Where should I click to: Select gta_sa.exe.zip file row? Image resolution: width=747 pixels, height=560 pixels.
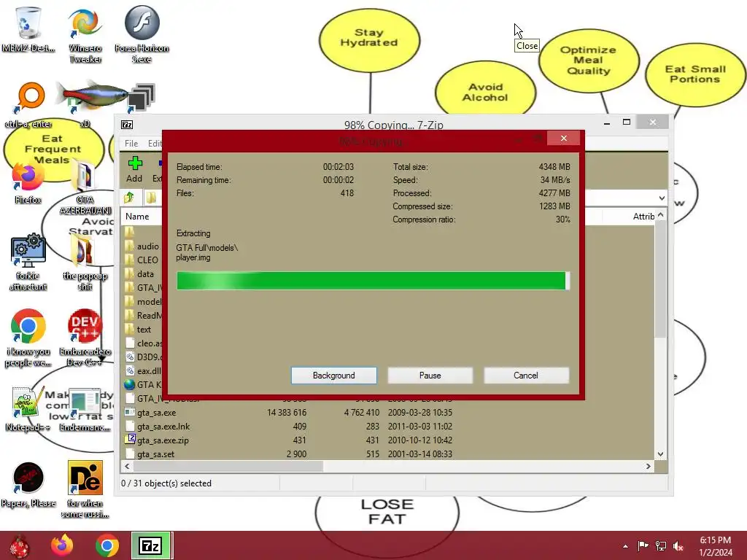pos(388,440)
